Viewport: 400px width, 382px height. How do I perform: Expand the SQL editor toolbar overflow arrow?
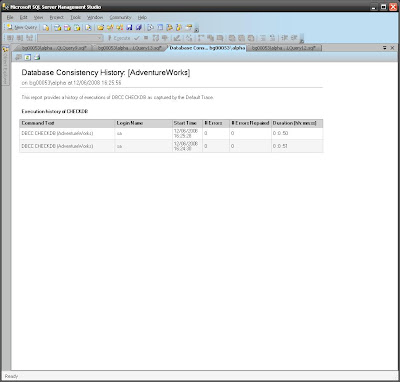(302, 40)
